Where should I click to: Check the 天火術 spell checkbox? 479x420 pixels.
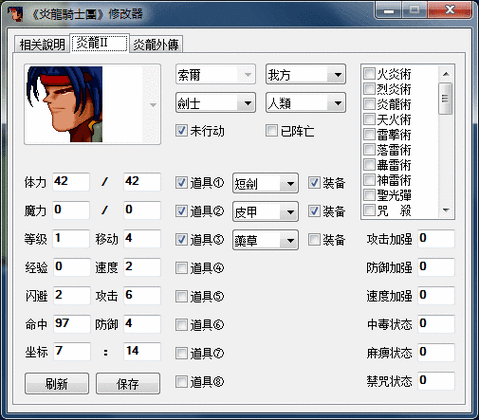(x=369, y=119)
